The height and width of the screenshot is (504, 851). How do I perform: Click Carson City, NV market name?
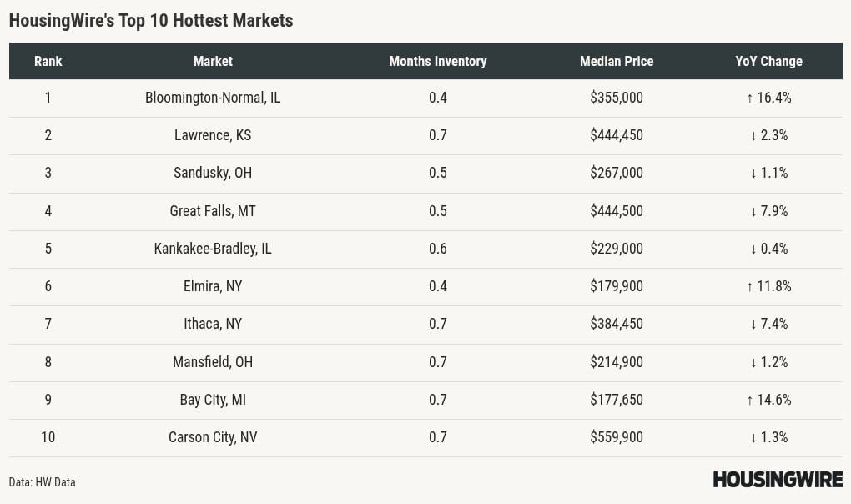(x=213, y=437)
